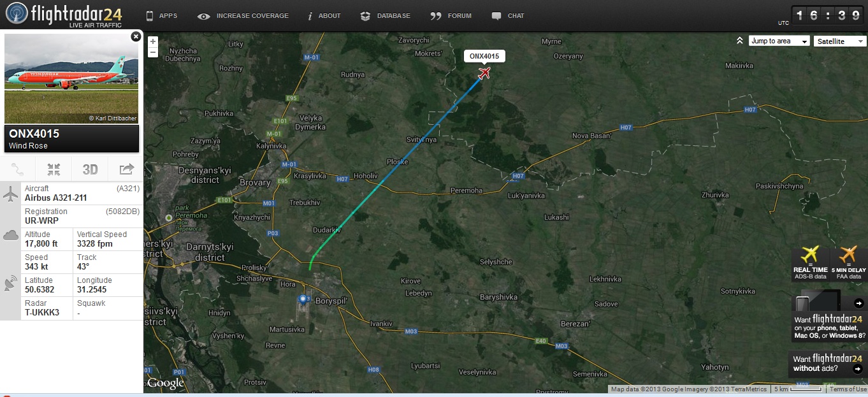
Task: Open the Forum menu item
Action: 451,16
